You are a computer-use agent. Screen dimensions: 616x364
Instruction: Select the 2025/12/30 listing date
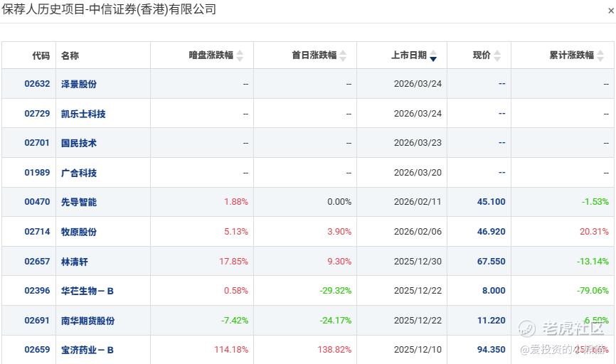coord(418,261)
